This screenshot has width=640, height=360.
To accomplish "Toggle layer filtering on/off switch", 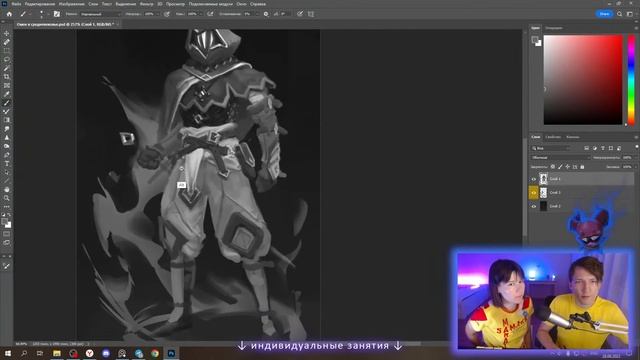I will click(x=637, y=147).
